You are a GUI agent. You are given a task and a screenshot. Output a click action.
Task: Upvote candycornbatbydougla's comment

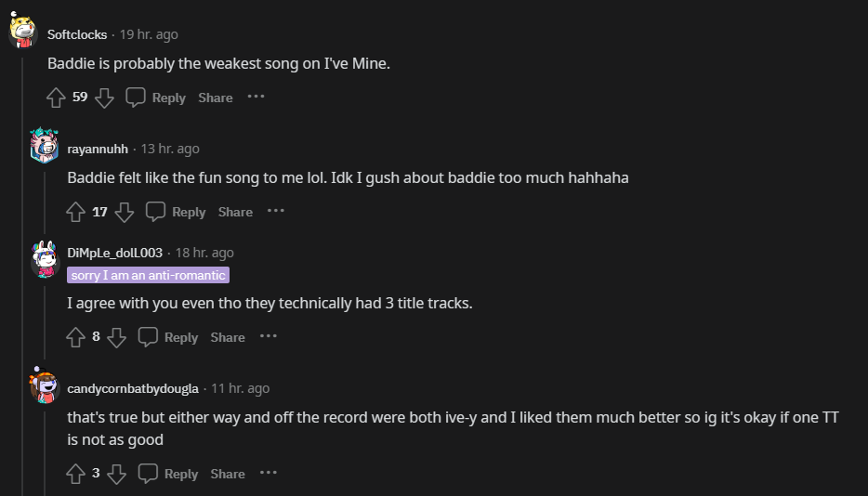pyautogui.click(x=76, y=474)
